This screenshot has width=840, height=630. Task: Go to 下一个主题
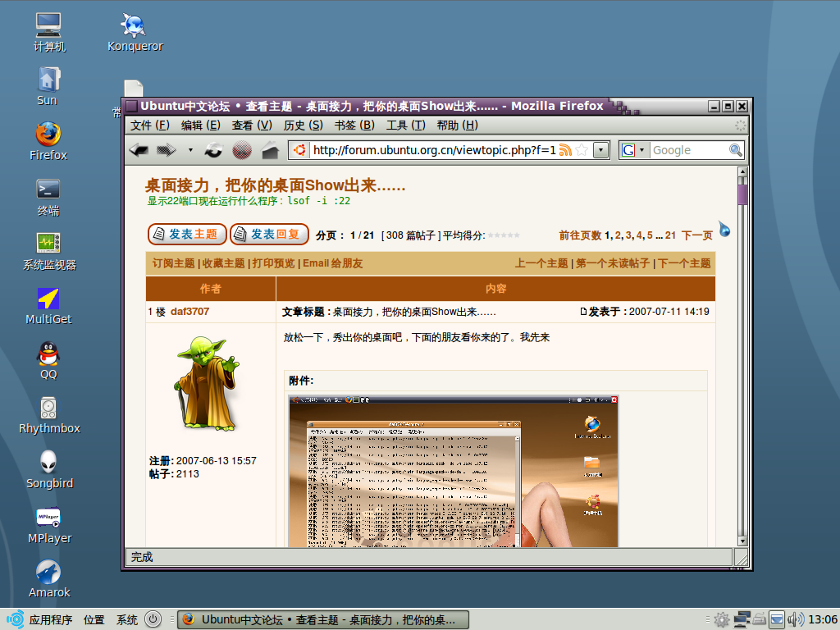[684, 263]
